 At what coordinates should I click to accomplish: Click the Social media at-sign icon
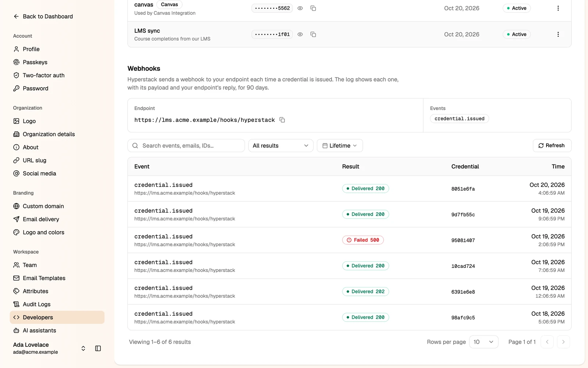click(16, 173)
